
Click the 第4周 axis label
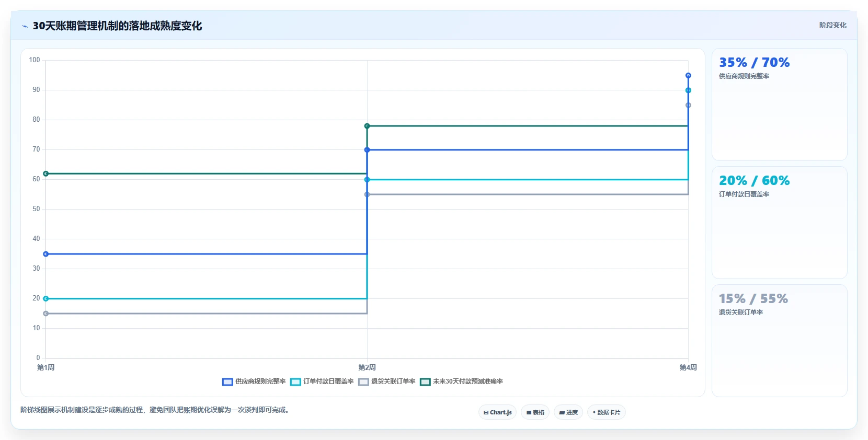point(688,367)
